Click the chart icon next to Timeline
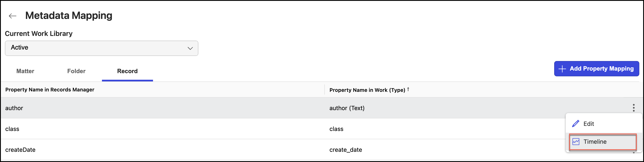 [576, 142]
